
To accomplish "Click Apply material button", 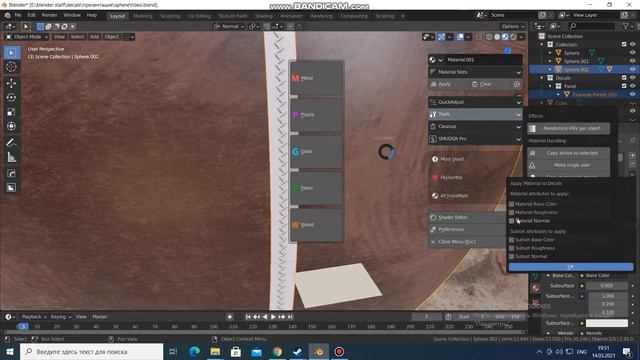I will pos(447,84).
